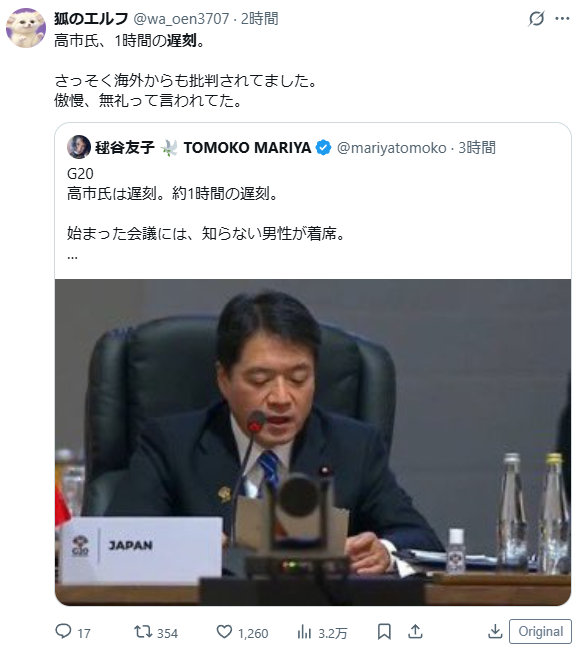This screenshot has height=655, width=576.
Task: Like the post via the heart icon
Action: (x=224, y=631)
